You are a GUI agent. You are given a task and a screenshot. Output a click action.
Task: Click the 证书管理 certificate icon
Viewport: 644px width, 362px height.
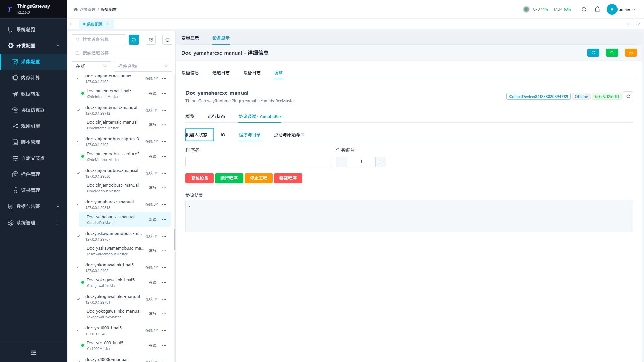15,190
